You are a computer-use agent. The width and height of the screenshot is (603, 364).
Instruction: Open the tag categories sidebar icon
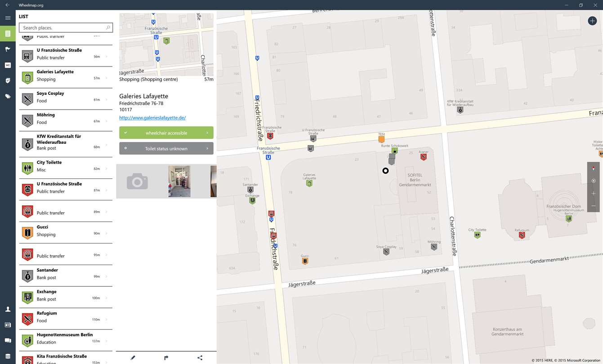click(x=8, y=96)
